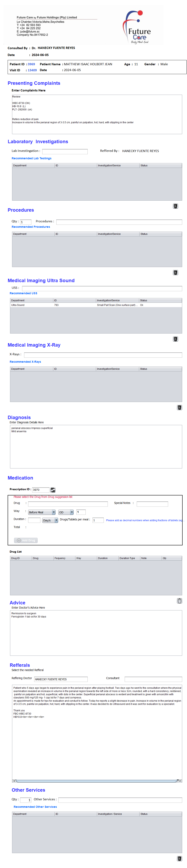Open the Day/s duration type dropdown
This screenshot has height=868, width=187.
(x=50, y=520)
